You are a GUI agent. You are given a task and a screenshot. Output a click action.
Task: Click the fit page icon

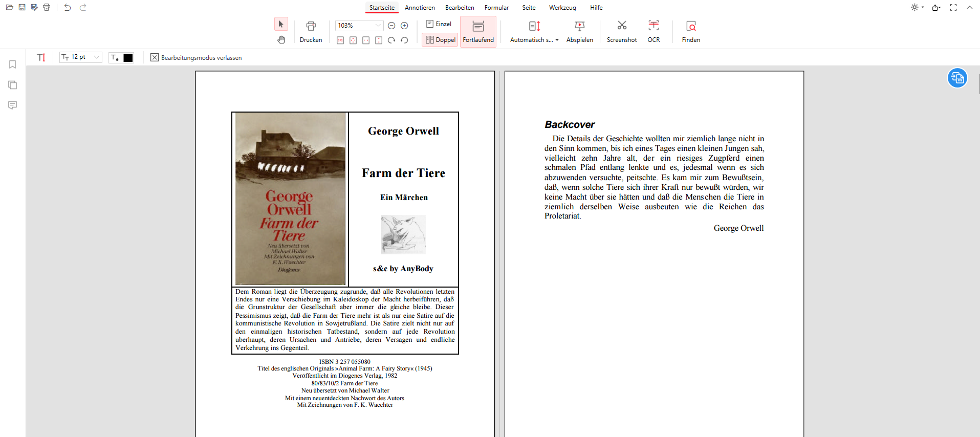click(x=353, y=40)
